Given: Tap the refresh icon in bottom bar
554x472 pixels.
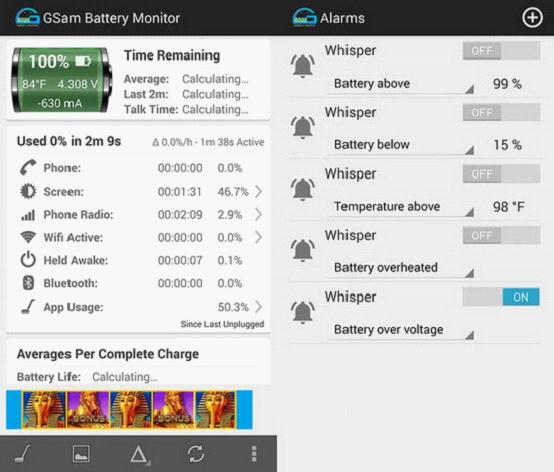Looking at the screenshot, I should (x=196, y=454).
